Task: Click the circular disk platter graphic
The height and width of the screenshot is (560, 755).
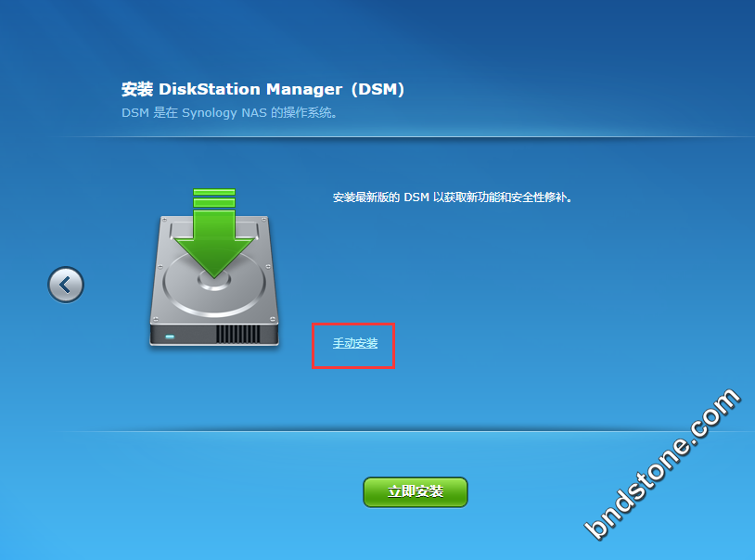Action: 214,283
